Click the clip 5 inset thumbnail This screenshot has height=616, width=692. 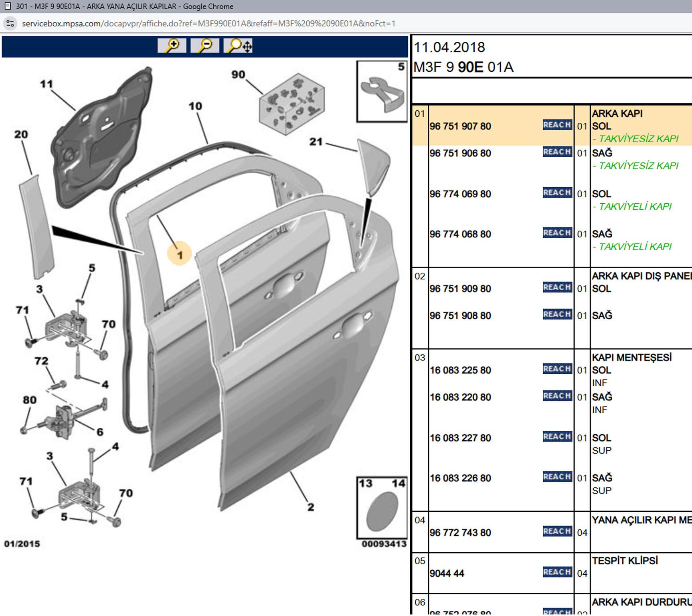tap(382, 92)
